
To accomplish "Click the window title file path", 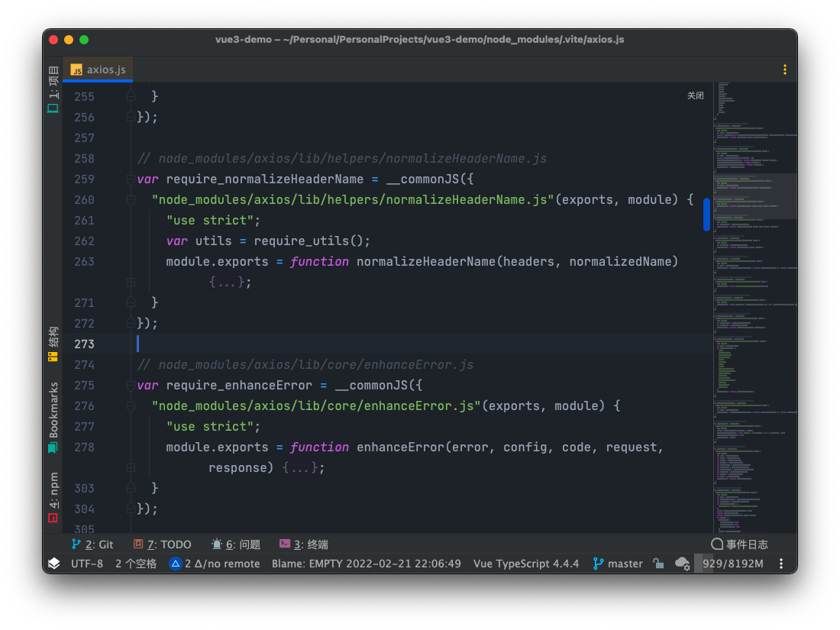I will (419, 40).
